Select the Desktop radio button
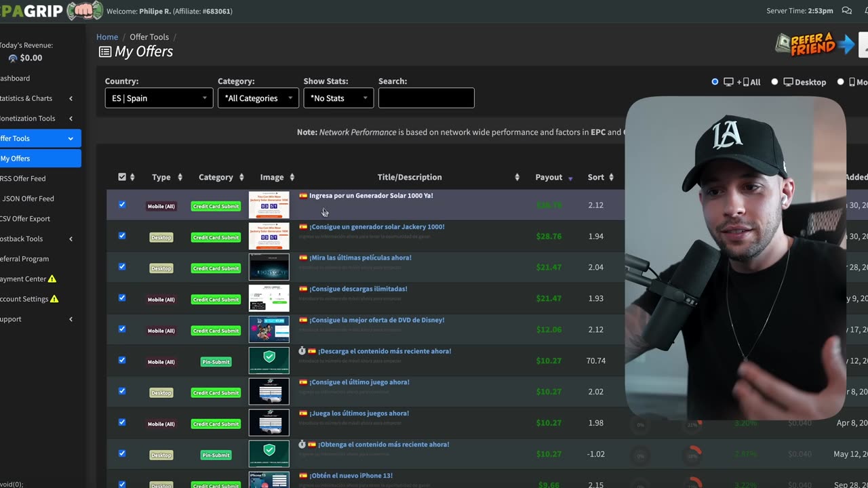This screenshot has width=868, height=488. click(774, 81)
